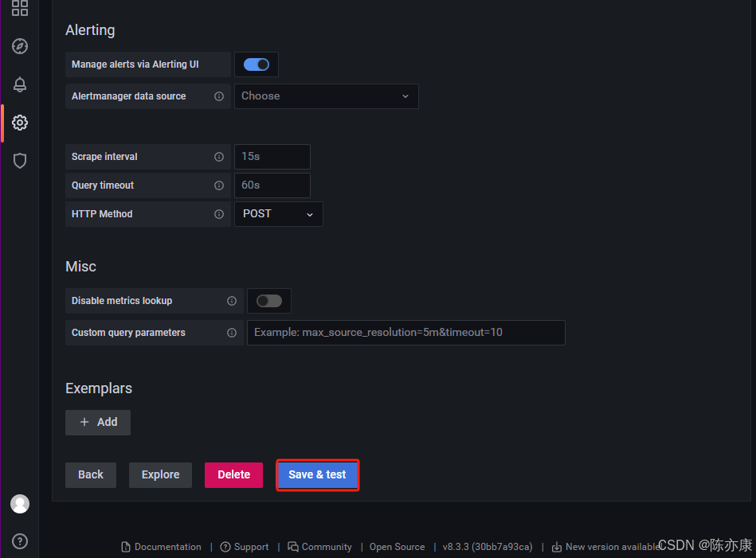Show info tooltip for Query timeout

pos(219,185)
